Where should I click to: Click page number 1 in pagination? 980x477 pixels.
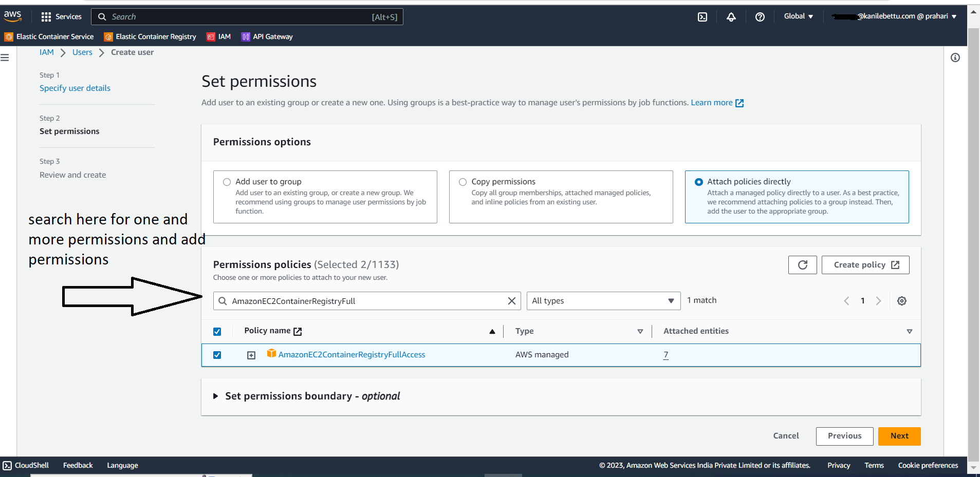(x=863, y=301)
